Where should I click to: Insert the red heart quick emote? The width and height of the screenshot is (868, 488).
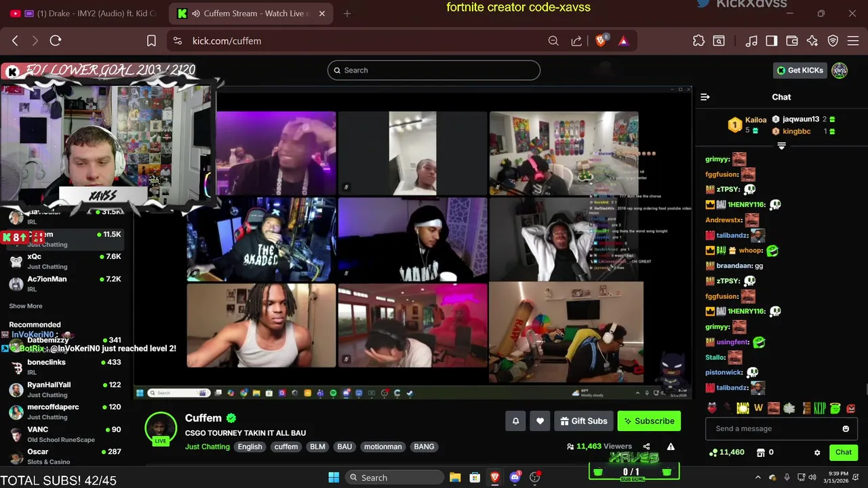pos(712,408)
